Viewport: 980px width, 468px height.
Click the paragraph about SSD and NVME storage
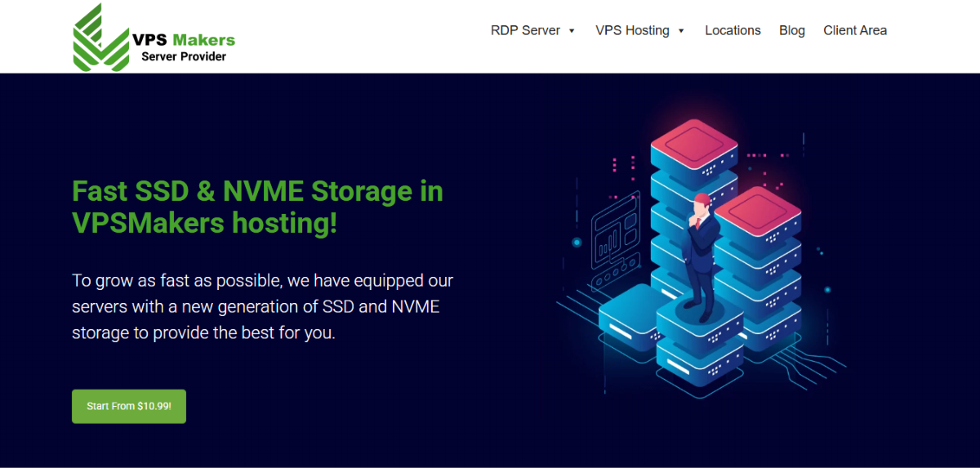coord(262,307)
